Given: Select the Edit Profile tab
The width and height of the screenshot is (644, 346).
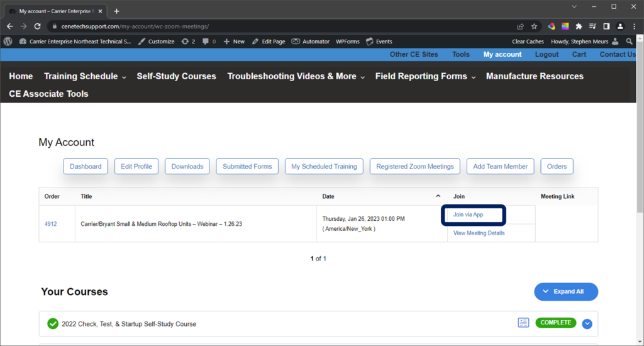Looking at the screenshot, I should pos(136,167).
